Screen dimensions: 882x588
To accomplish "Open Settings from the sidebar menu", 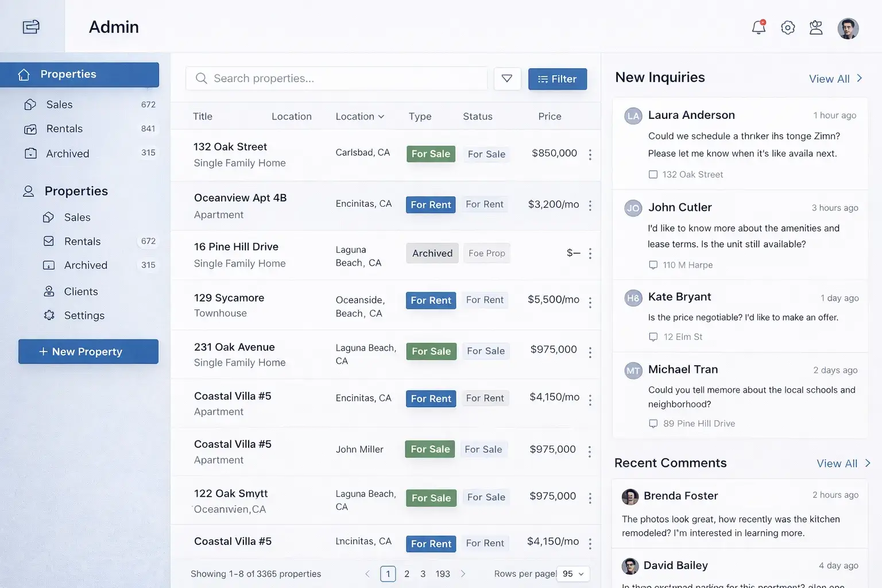I will pos(84,315).
